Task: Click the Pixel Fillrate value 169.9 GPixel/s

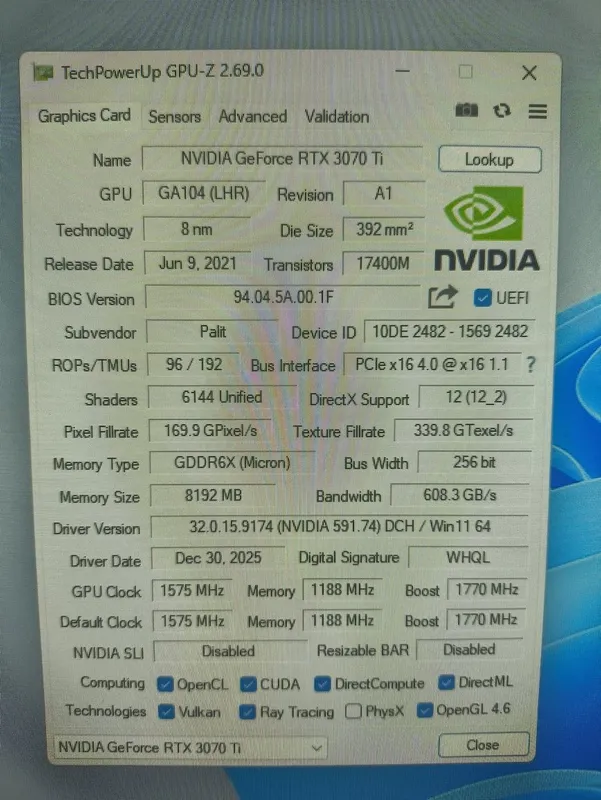Action: pyautogui.click(x=210, y=431)
